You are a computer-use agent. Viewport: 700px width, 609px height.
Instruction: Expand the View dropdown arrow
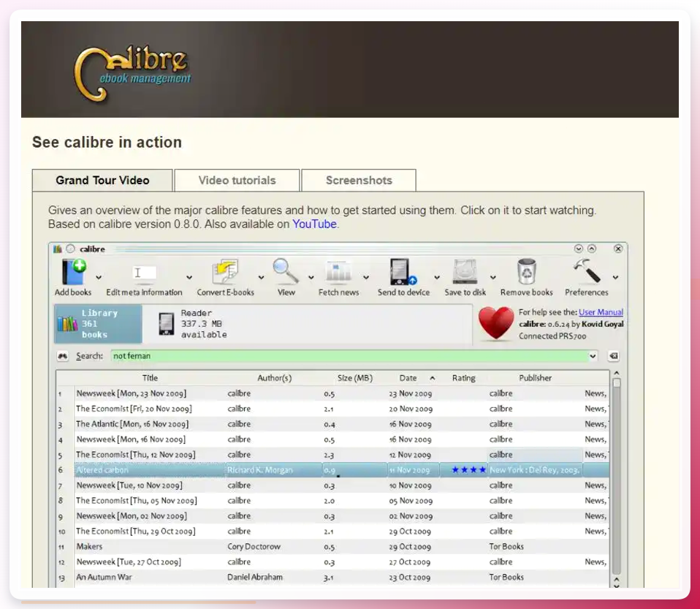coord(311,278)
